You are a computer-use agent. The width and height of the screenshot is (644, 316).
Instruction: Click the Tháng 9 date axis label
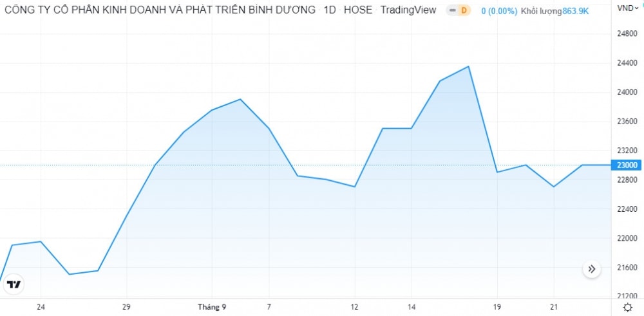(x=212, y=307)
